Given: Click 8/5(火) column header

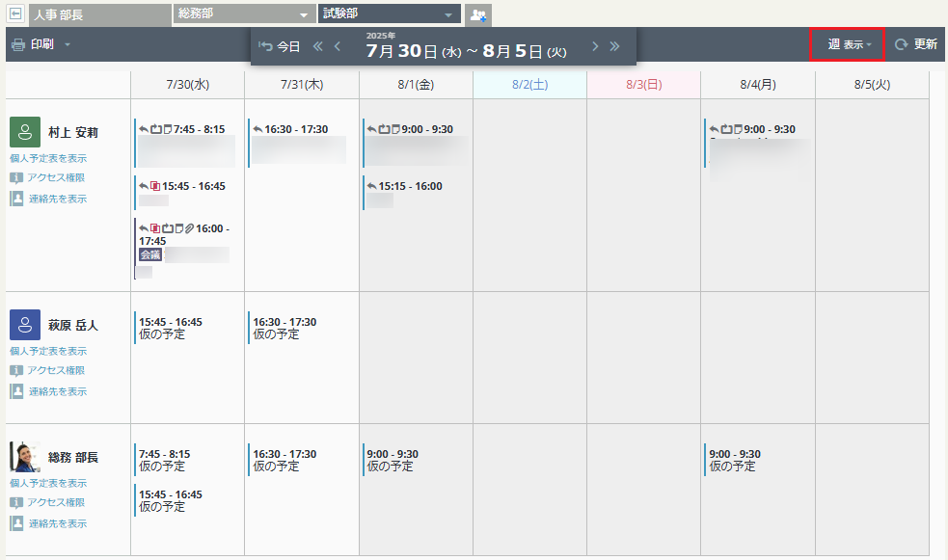Looking at the screenshot, I should [872, 85].
